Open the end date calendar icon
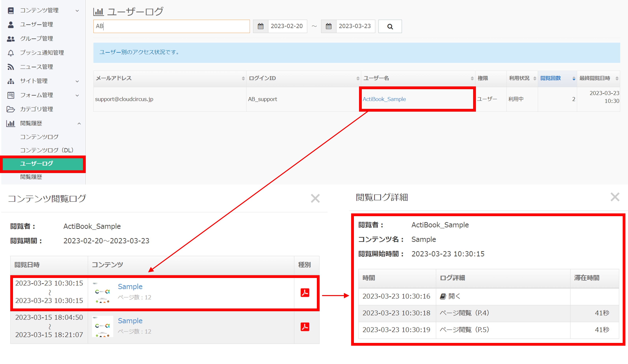 [x=328, y=26]
